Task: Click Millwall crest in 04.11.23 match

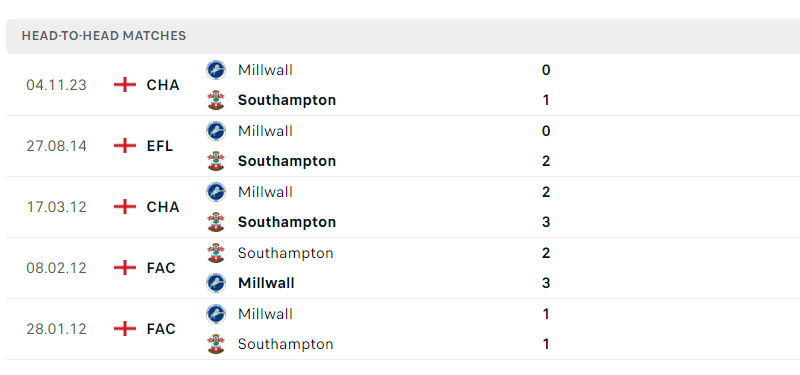Action: (x=216, y=70)
